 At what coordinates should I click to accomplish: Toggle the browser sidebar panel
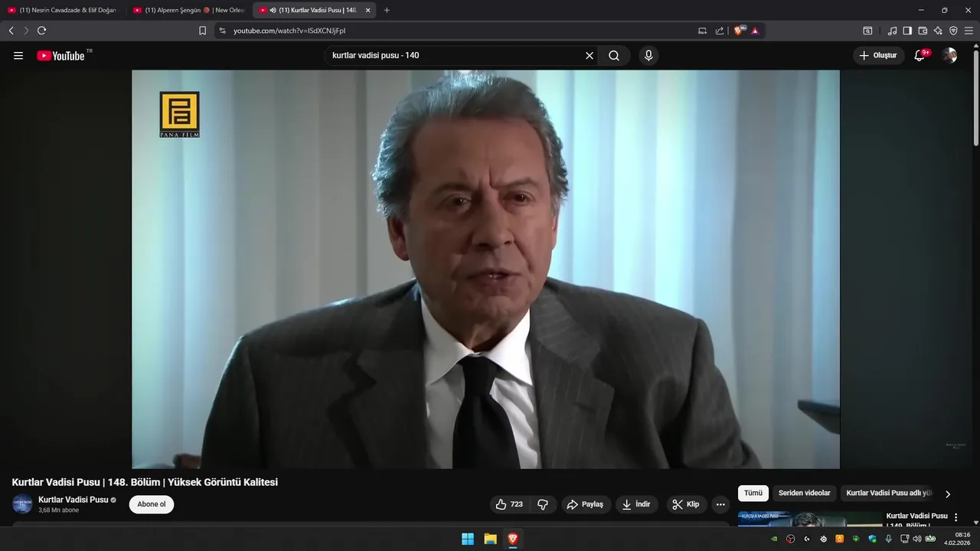tap(907, 31)
